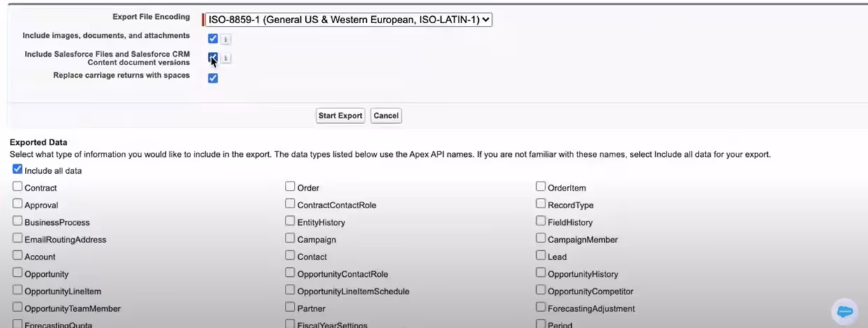868x328 pixels.
Task: Click info icon beside Salesforce Files option
Action: pos(226,58)
